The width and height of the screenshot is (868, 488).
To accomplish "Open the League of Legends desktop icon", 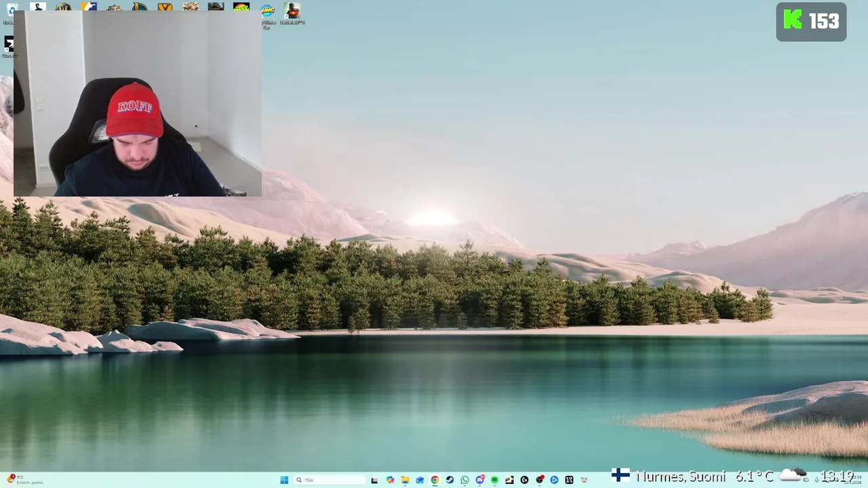I will (139, 6).
